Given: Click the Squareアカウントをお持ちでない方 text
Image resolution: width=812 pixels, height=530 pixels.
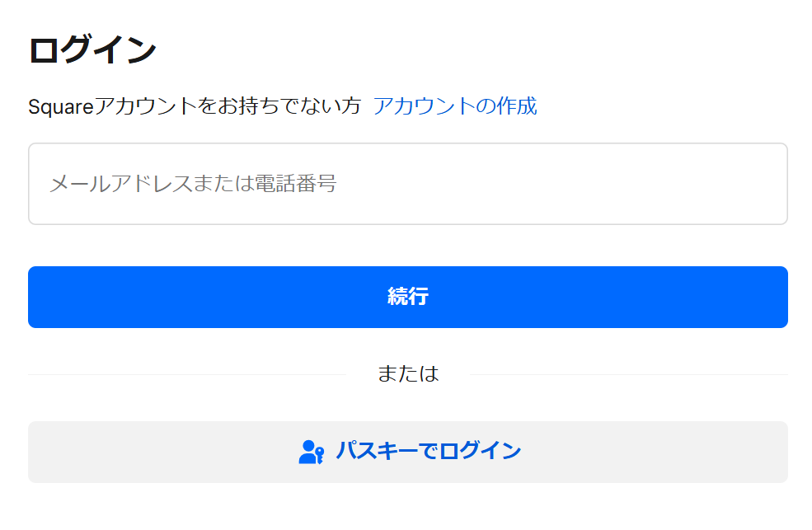Looking at the screenshot, I should coord(195,106).
